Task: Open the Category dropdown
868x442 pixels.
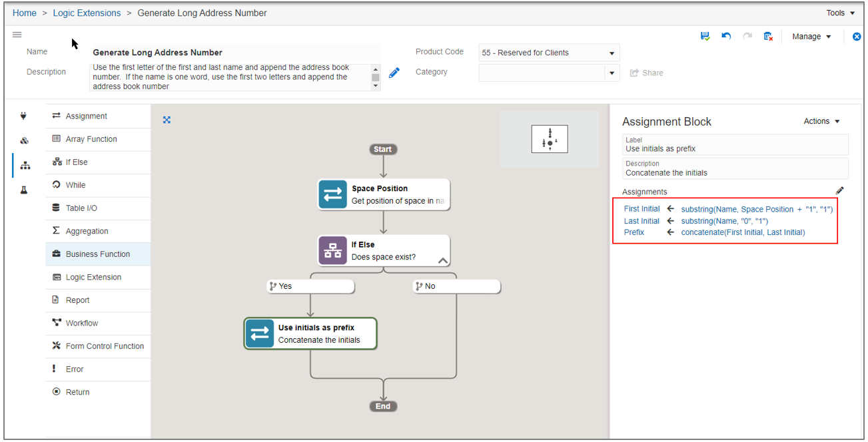Action: click(611, 73)
